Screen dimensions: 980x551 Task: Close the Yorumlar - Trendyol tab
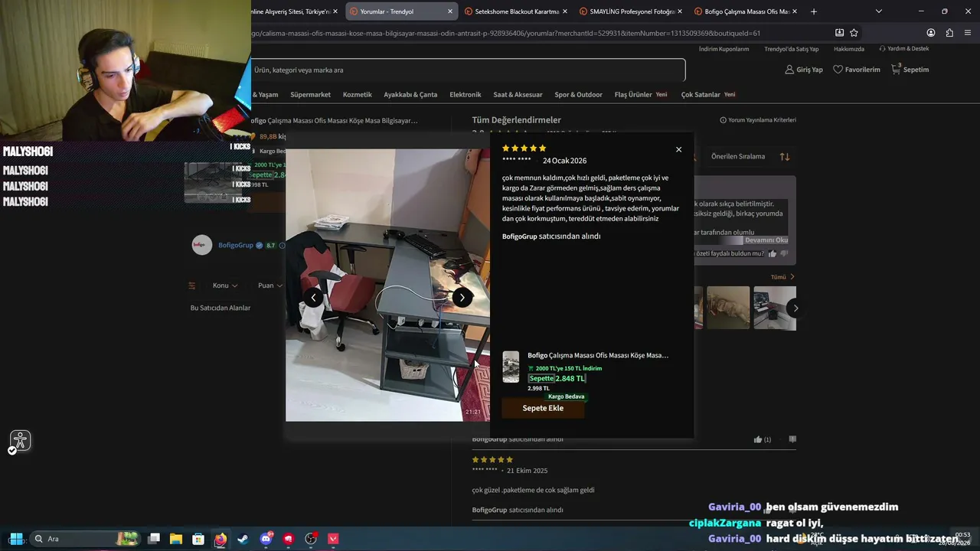(x=449, y=11)
